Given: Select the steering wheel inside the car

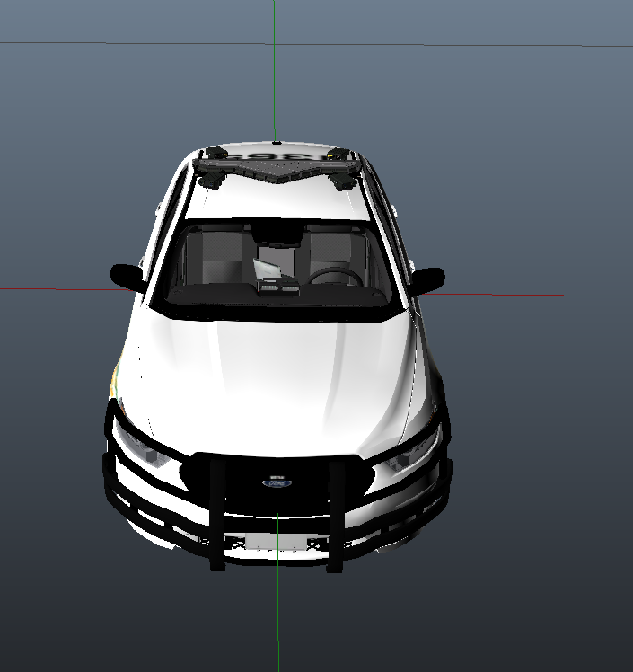Looking at the screenshot, I should click(x=335, y=276).
